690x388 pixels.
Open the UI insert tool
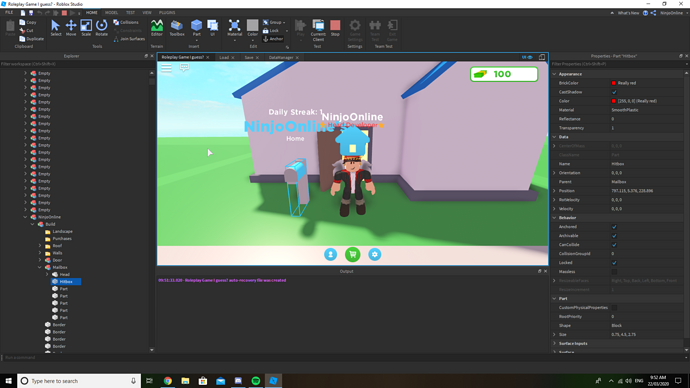tap(213, 28)
